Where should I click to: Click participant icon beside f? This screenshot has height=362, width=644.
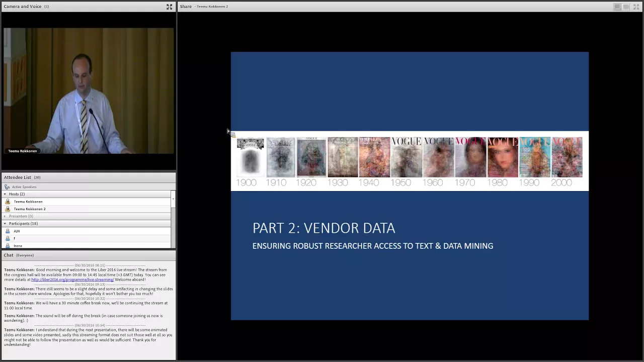tap(8, 238)
